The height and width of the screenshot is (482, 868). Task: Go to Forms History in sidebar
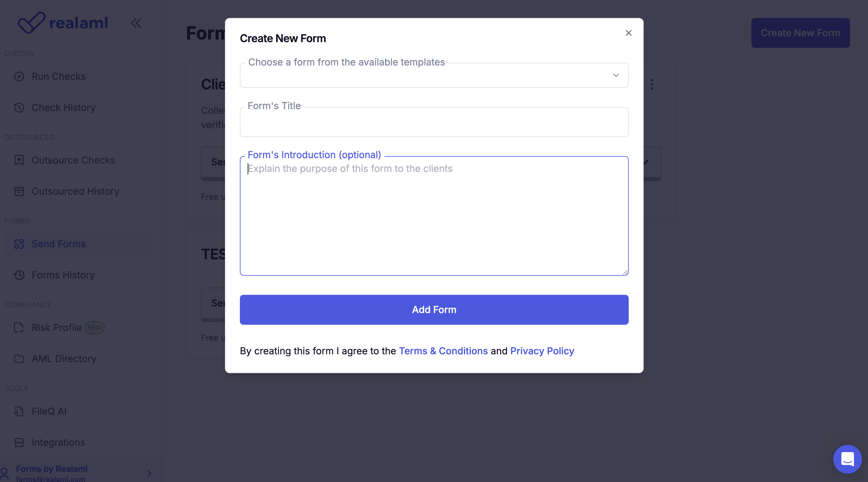tap(63, 275)
